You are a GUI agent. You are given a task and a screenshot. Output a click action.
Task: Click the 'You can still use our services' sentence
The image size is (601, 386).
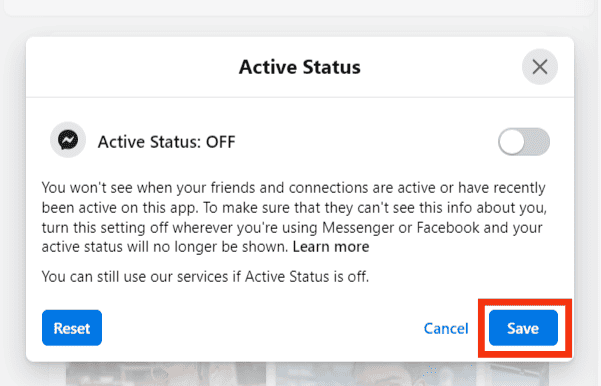205,276
